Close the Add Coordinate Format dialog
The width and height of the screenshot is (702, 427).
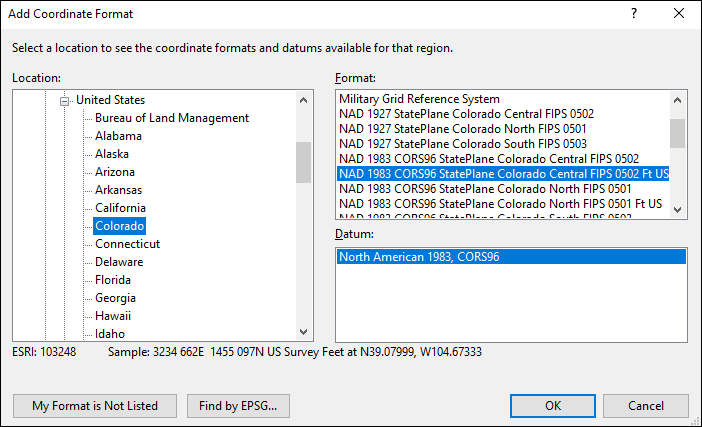tap(679, 13)
